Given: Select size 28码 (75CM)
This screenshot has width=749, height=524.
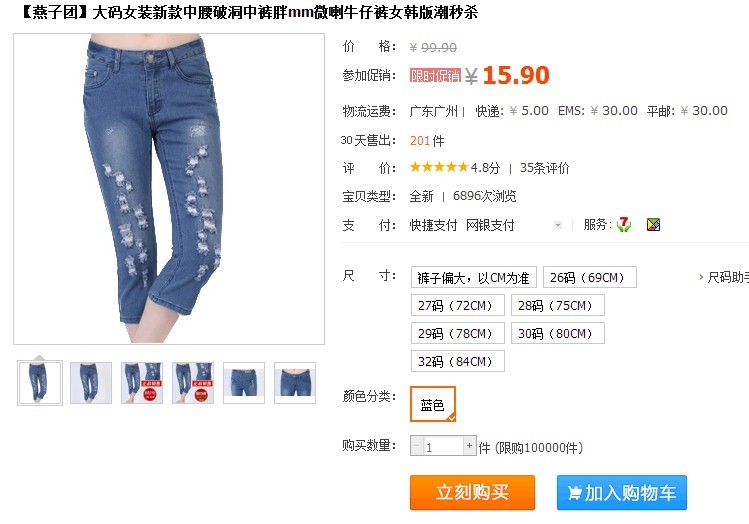Looking at the screenshot, I should (x=557, y=305).
